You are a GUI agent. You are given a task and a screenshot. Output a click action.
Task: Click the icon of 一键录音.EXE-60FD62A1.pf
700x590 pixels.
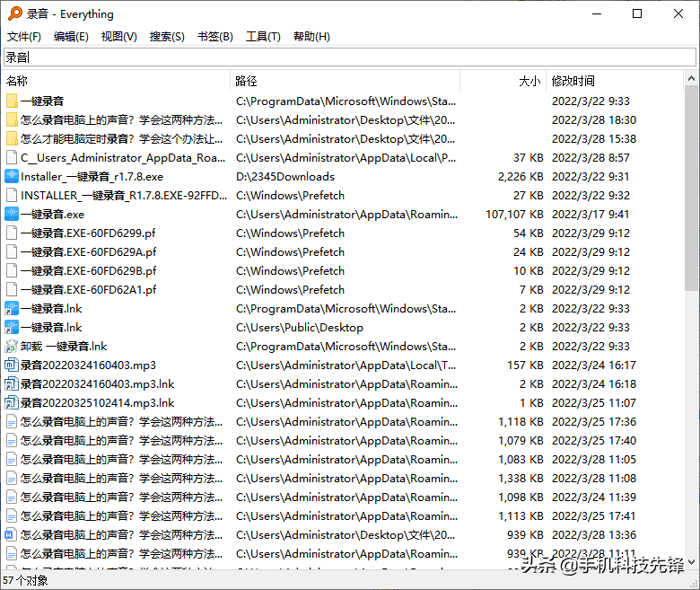(12, 289)
